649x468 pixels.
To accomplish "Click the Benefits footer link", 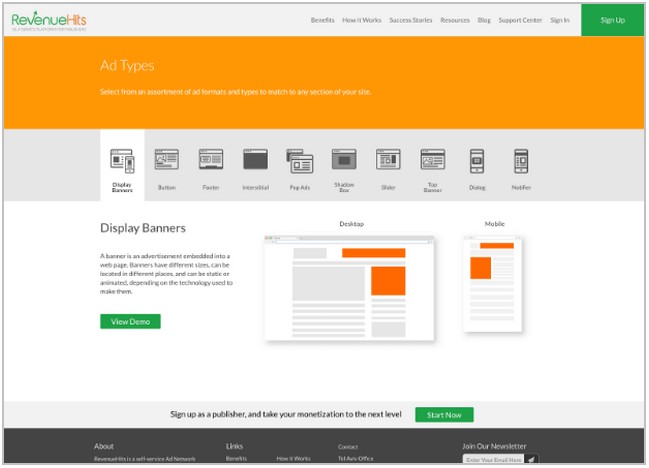I will point(236,458).
